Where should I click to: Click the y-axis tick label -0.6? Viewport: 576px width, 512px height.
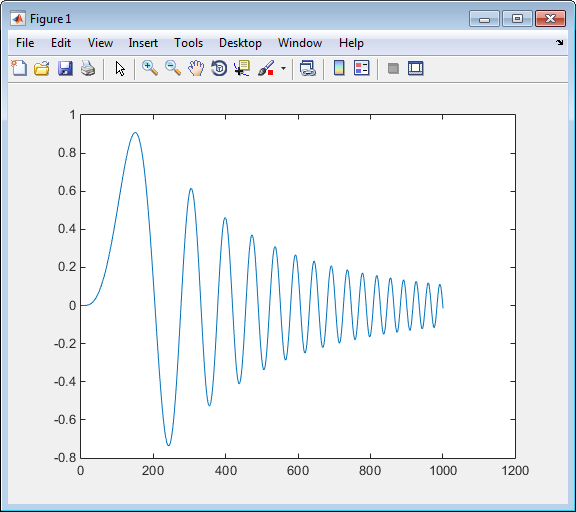point(65,419)
